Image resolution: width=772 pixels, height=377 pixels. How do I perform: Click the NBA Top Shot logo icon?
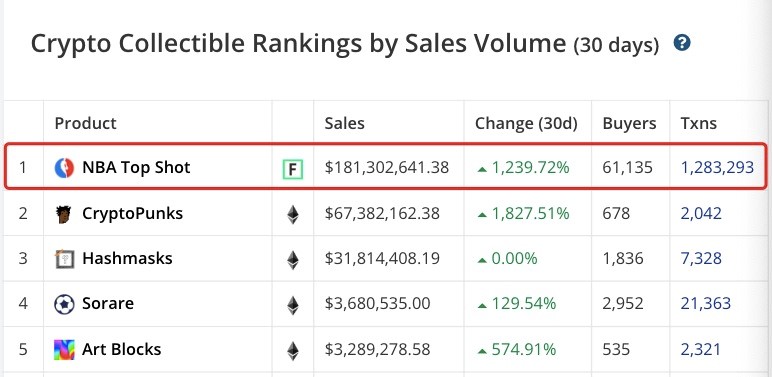[64, 168]
